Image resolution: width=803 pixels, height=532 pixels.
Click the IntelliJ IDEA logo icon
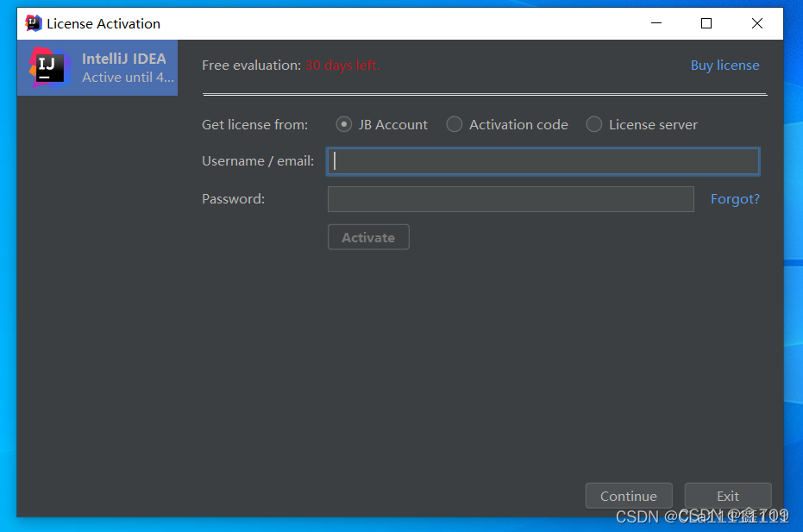(x=50, y=68)
